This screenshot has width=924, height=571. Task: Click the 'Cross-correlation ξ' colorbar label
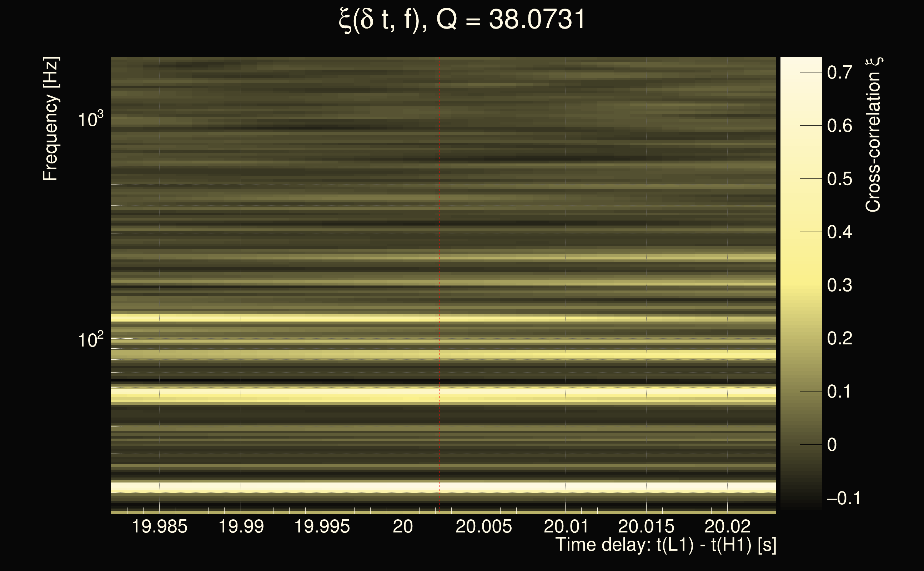coord(873,135)
